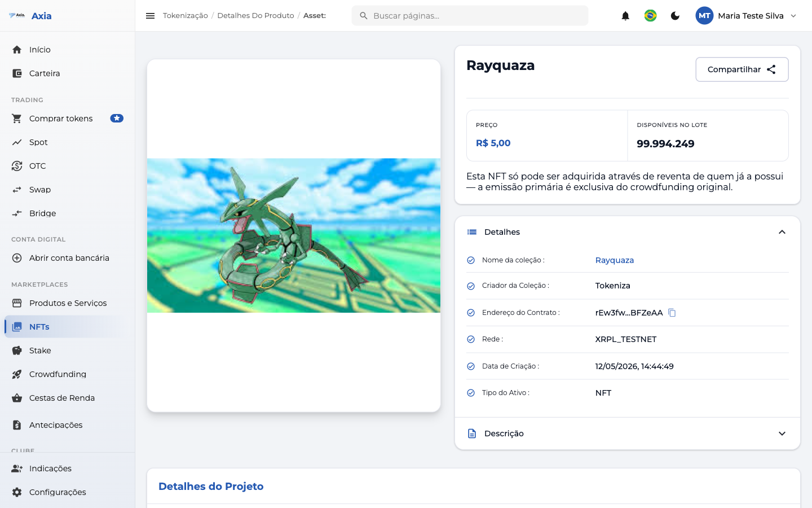Image resolution: width=812 pixels, height=508 pixels.
Task: Click the star badge beside Comprar tokens
Action: (x=117, y=119)
